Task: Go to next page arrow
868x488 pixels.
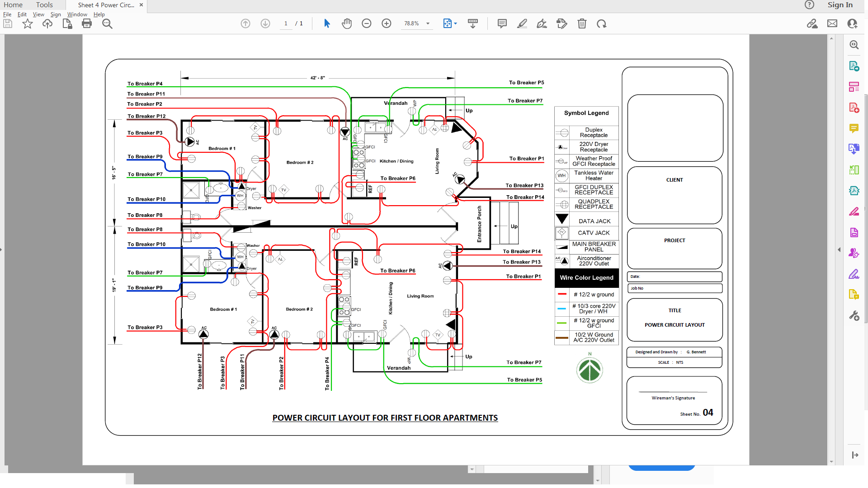Action: tap(265, 23)
